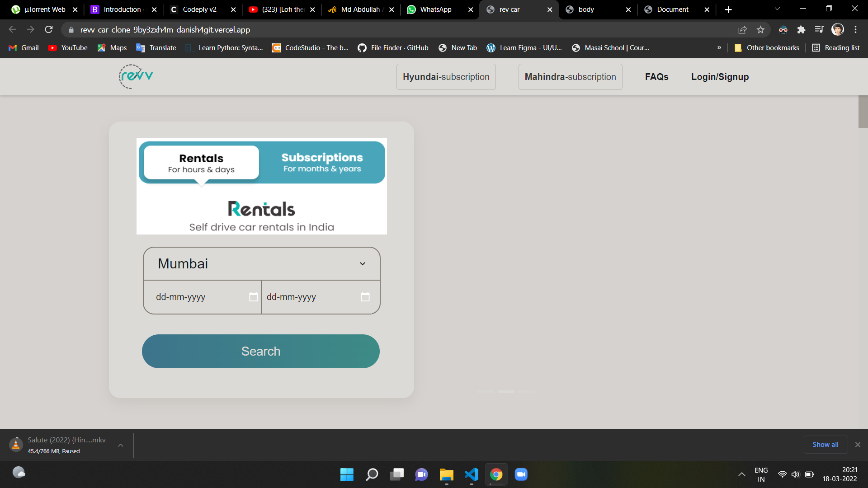This screenshot has height=488, width=868.
Task: Click the start date field
Action: 202,297
